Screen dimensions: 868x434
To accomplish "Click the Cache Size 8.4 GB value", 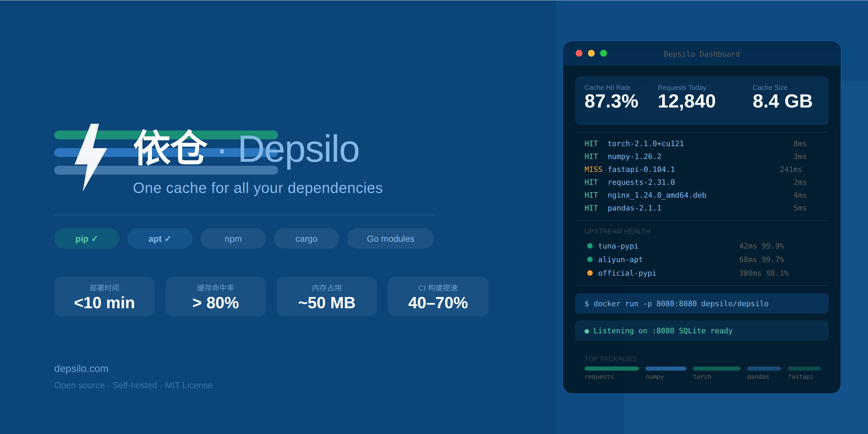I will pos(783,101).
